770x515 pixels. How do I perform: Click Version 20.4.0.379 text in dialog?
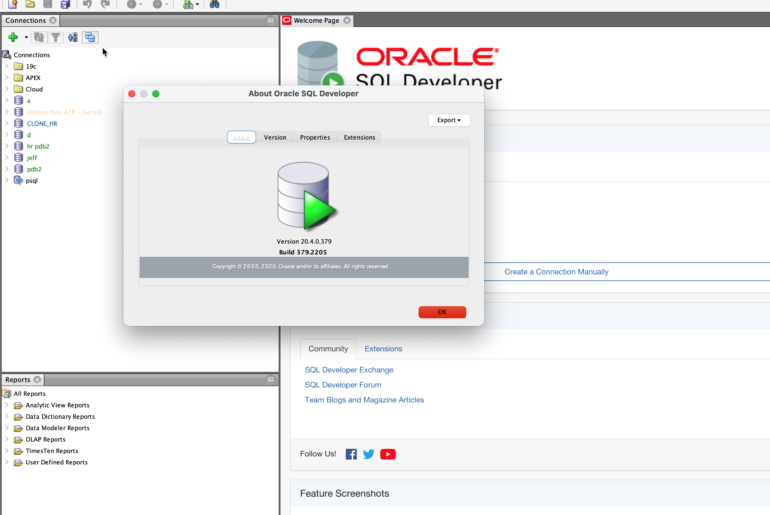(x=303, y=242)
